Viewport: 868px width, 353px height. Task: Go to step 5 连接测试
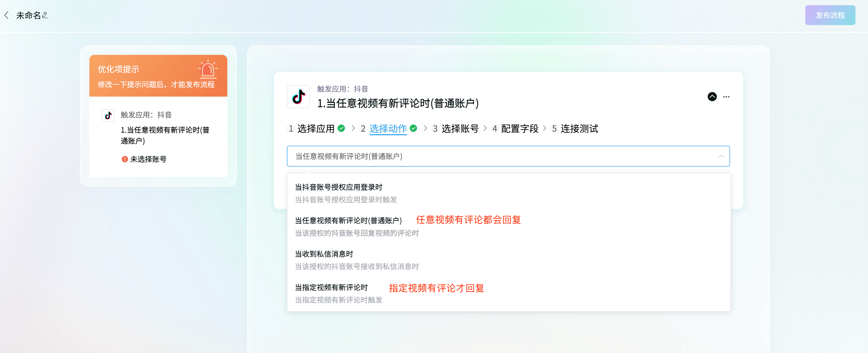[x=579, y=128]
